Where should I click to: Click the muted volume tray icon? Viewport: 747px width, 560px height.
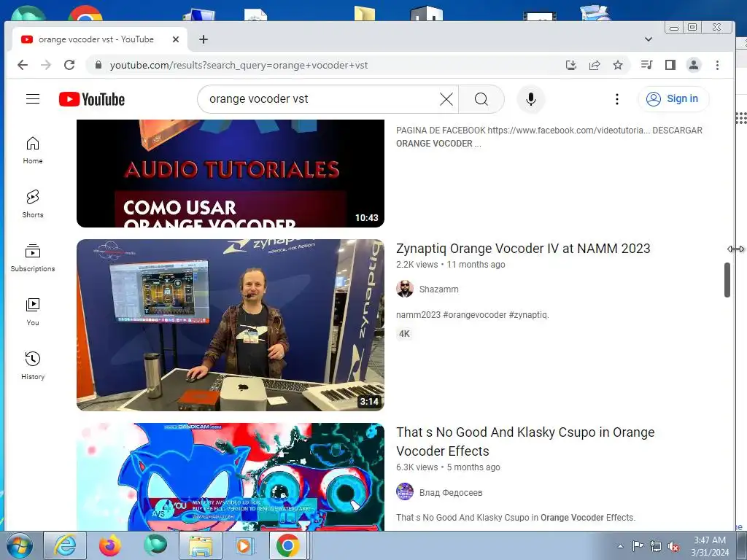673,546
